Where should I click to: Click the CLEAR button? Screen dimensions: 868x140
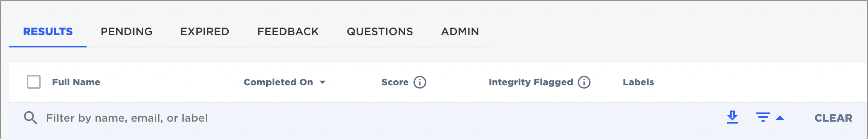[834, 118]
